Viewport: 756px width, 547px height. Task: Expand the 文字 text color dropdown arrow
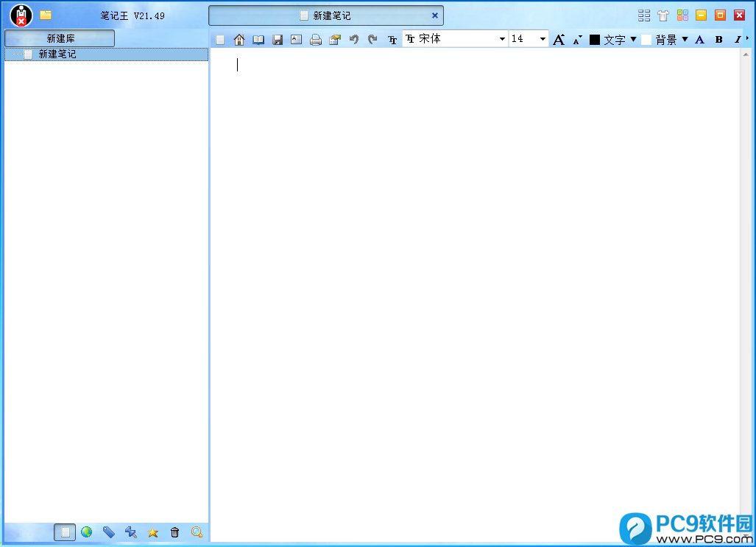pyautogui.click(x=634, y=39)
